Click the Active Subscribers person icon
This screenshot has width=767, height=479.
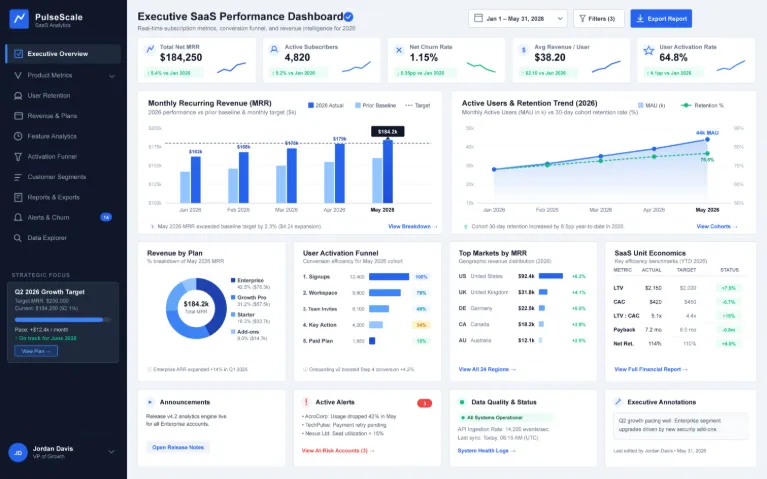[x=274, y=50]
